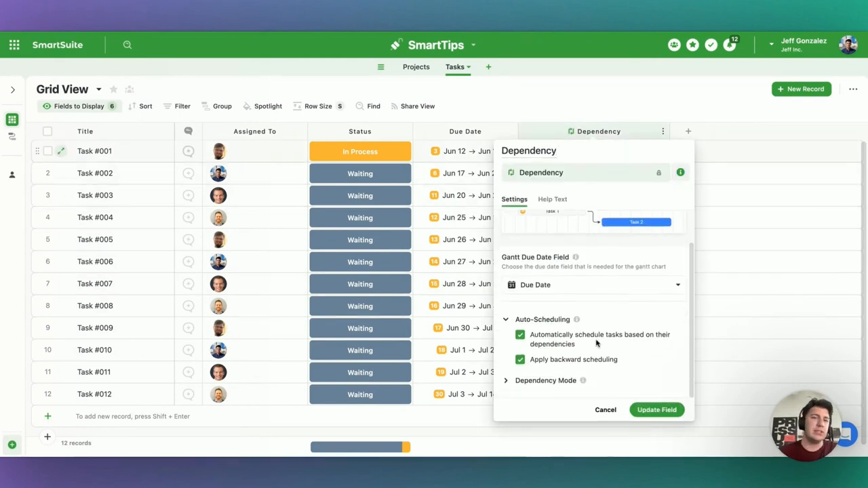Click In Process status of Task #001
Image resolution: width=868 pixels, height=488 pixels.
(360, 151)
